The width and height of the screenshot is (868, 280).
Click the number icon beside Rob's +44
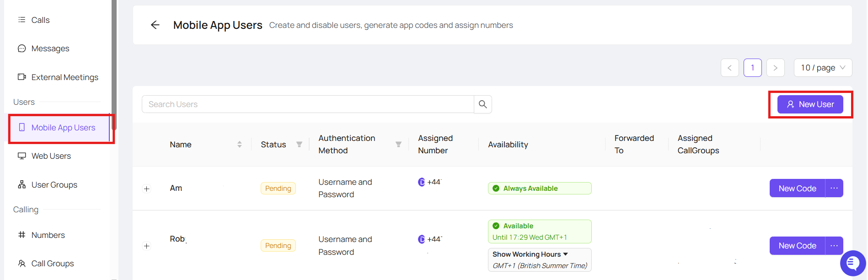tap(422, 239)
